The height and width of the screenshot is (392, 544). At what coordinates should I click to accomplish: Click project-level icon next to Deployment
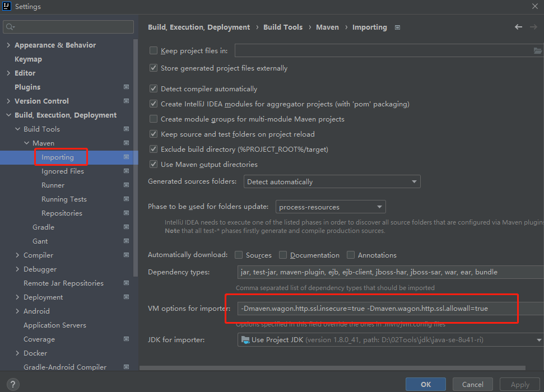(x=126, y=297)
